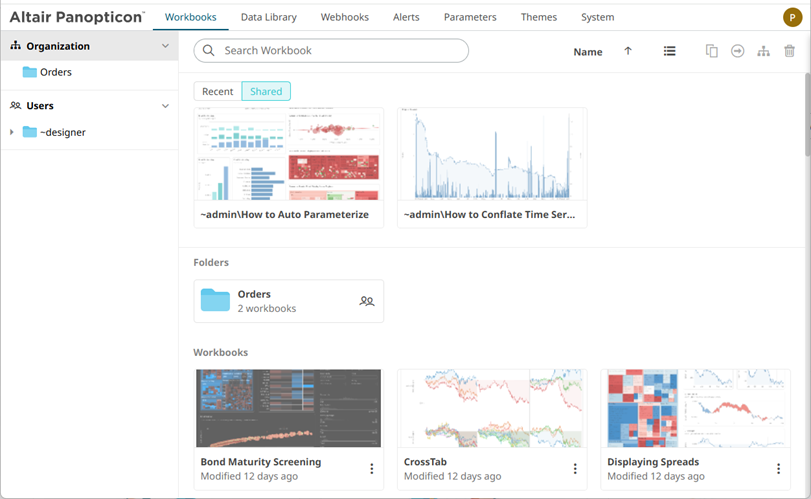Open the Data Library tab

(268, 17)
